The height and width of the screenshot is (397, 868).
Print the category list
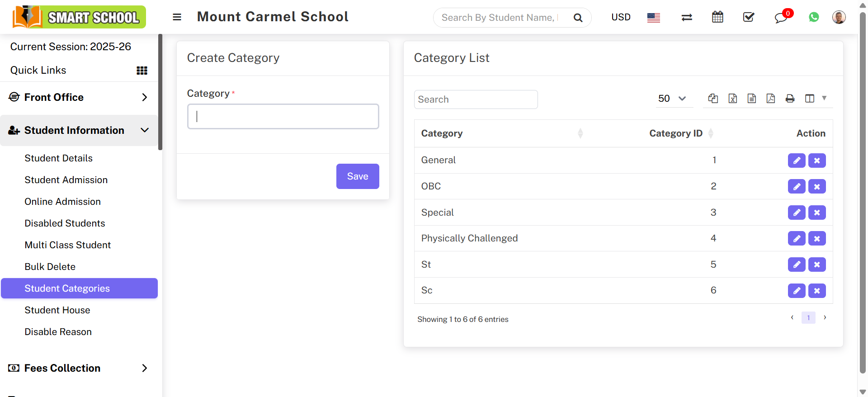pos(790,99)
